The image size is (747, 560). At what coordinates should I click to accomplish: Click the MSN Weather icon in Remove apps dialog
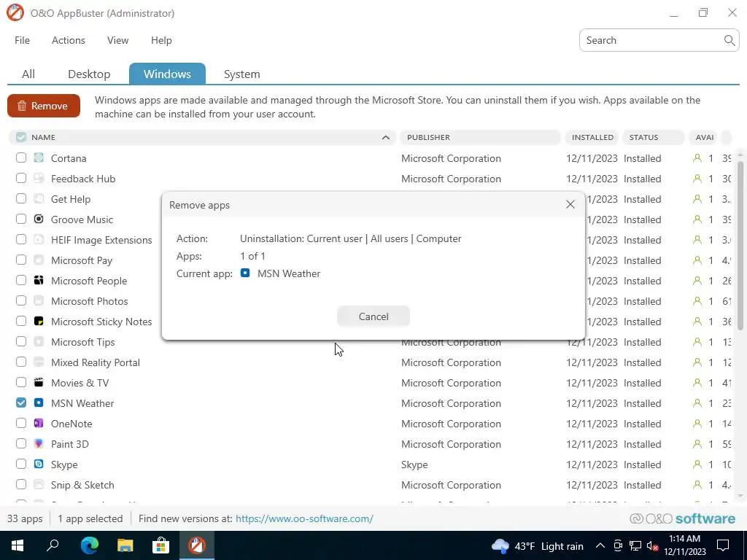pyautogui.click(x=245, y=273)
